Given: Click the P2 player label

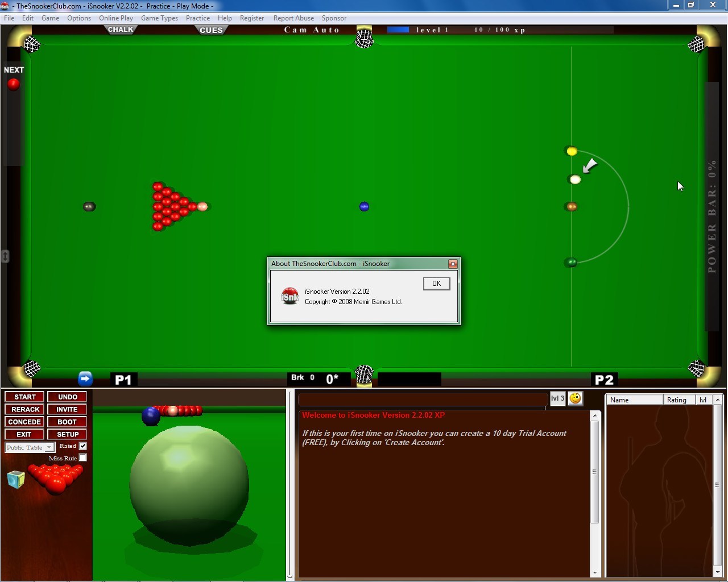Looking at the screenshot, I should (604, 380).
